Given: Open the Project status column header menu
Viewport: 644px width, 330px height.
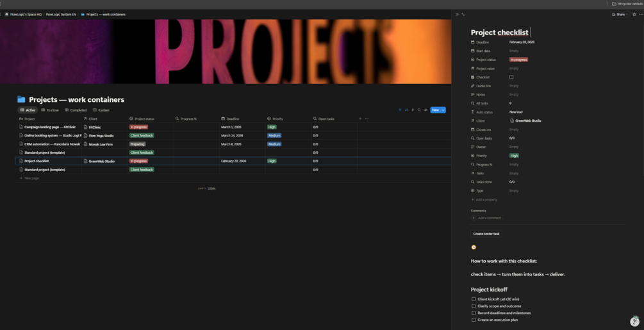Looking at the screenshot, I should pyautogui.click(x=151, y=119).
